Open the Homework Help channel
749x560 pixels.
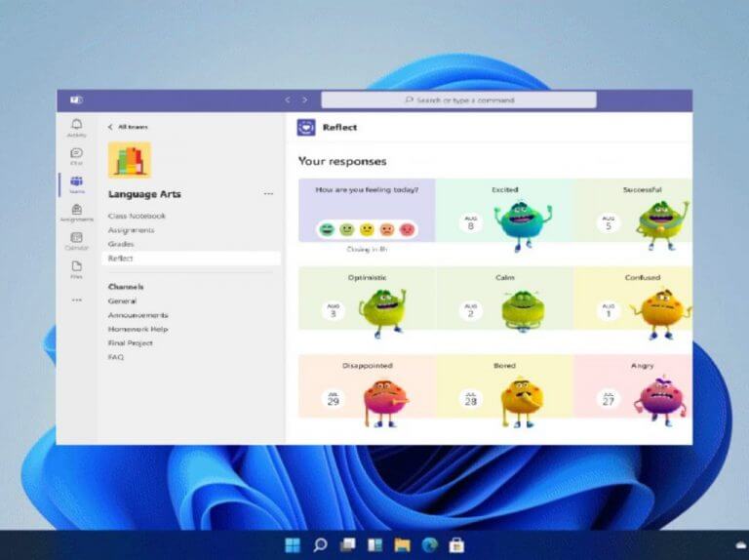[x=138, y=329]
